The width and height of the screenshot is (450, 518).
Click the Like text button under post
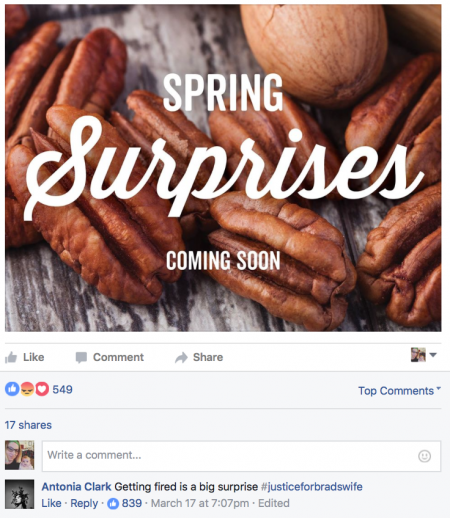click(x=34, y=357)
